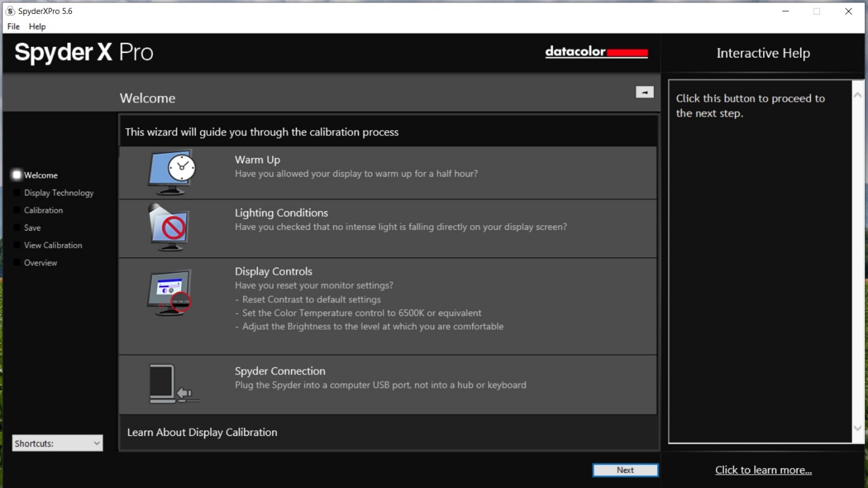Open the Shortcuts dropdown
868x488 pixels.
[58, 444]
